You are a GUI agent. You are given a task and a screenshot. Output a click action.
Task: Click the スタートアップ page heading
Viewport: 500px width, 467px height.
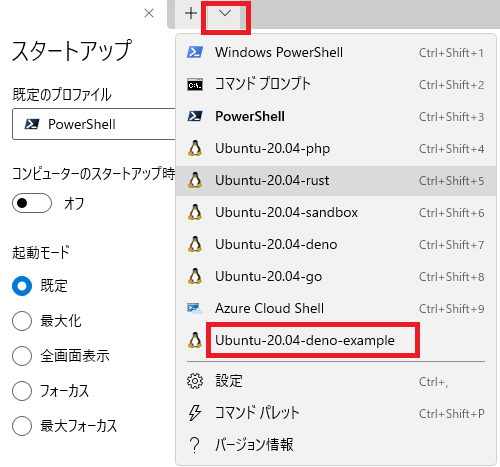[72, 51]
